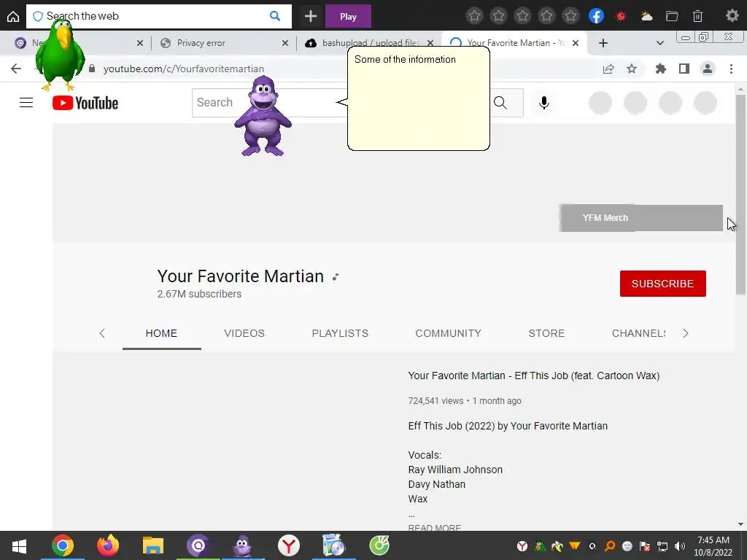Screen dimensions: 747x560
Task: Open the weather icon in top bar
Action: pos(646,16)
